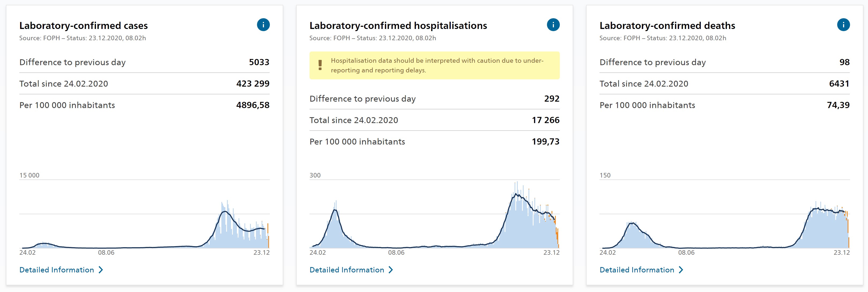Click the spring peak in deaths chart
The width and height of the screenshot is (868, 292).
tap(633, 224)
